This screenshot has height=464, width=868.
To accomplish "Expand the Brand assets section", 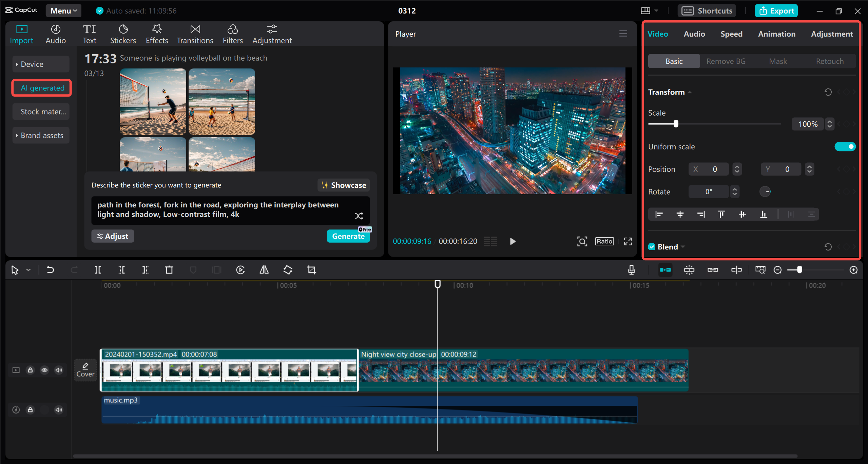I will point(41,135).
